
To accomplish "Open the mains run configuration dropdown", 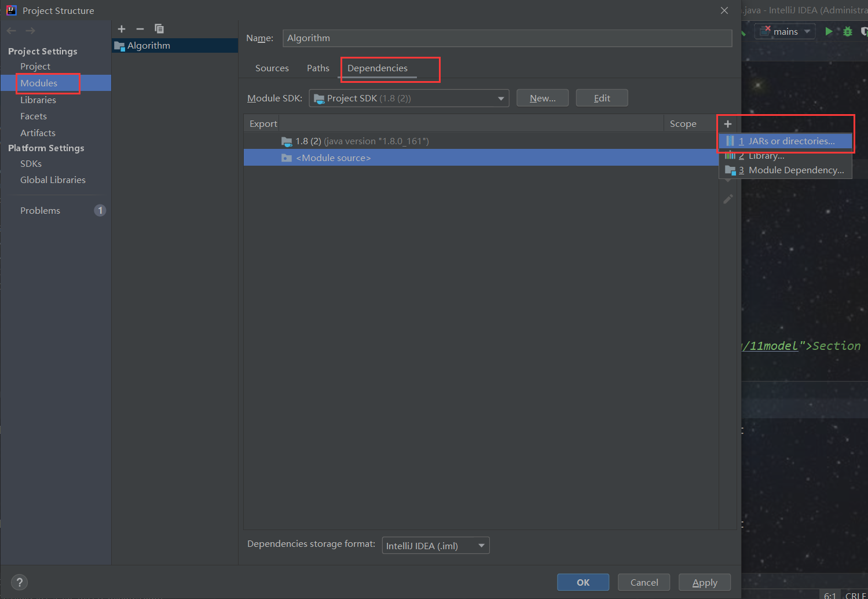I will tap(785, 32).
